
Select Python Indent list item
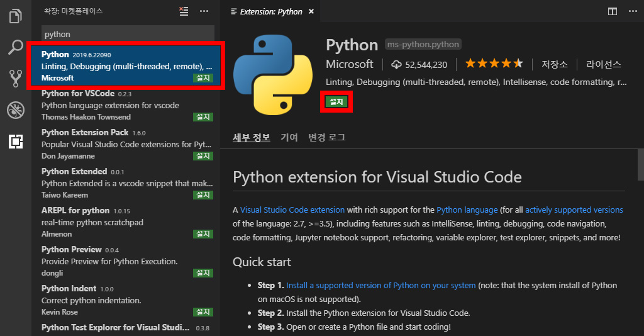point(126,301)
